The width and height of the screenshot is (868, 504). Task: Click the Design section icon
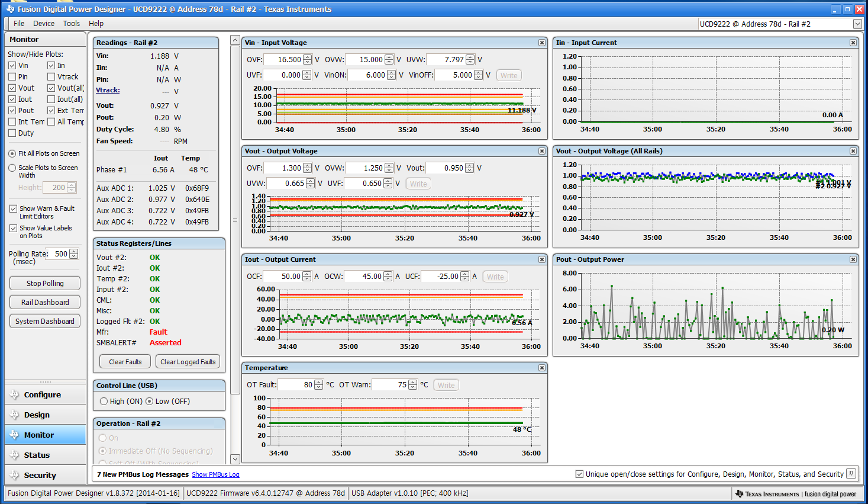[14, 415]
